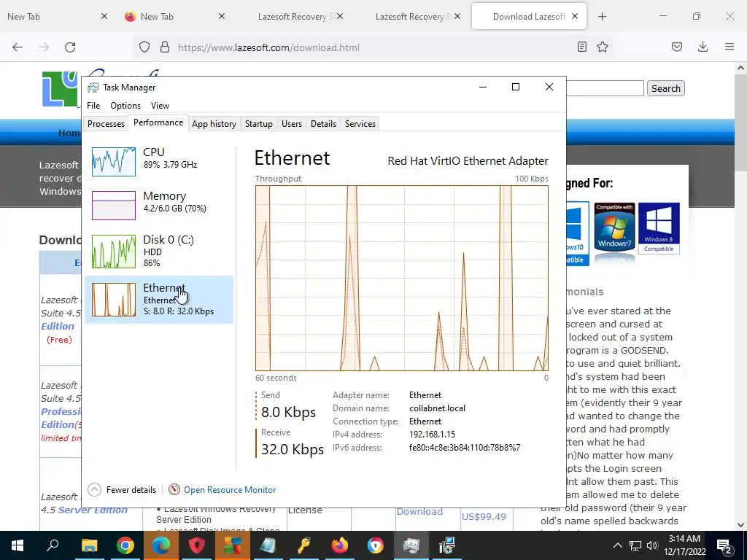747x560 pixels.
Task: Close the first Lazesoft Recovery tab
Action: coord(340,17)
